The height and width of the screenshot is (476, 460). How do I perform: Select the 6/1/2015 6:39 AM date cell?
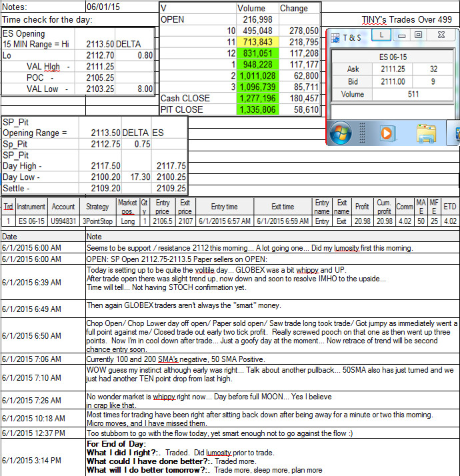(x=43, y=282)
